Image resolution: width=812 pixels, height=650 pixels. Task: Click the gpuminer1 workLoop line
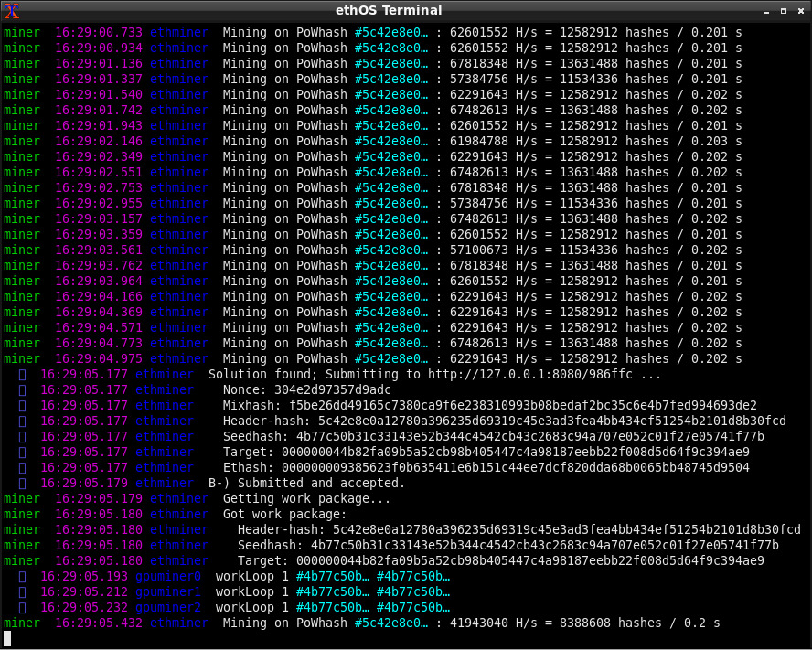point(235,592)
